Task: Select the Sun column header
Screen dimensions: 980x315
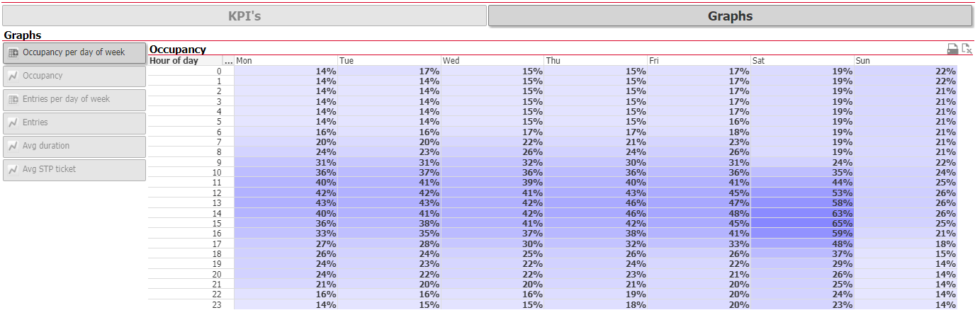Action: pyautogui.click(x=906, y=61)
